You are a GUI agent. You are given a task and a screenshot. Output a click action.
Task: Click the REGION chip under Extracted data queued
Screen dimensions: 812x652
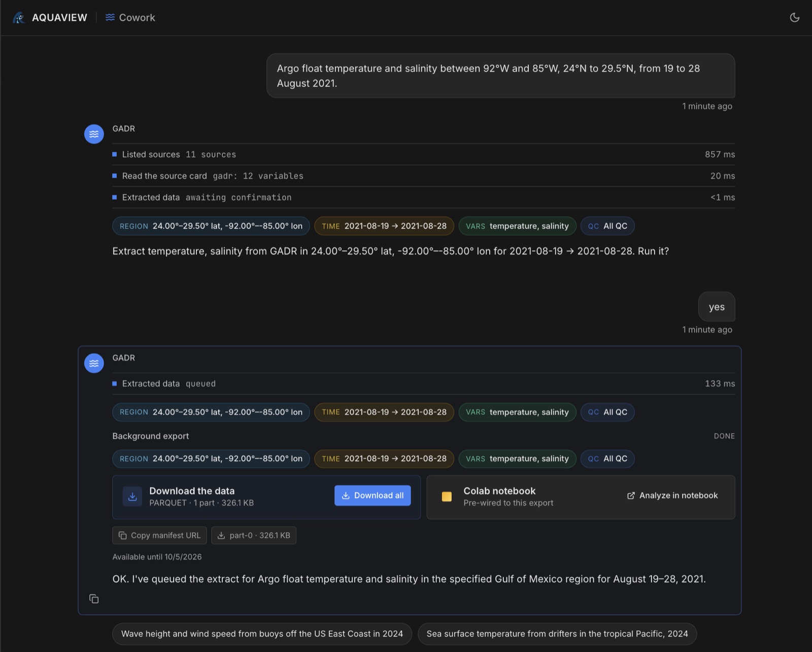(211, 412)
